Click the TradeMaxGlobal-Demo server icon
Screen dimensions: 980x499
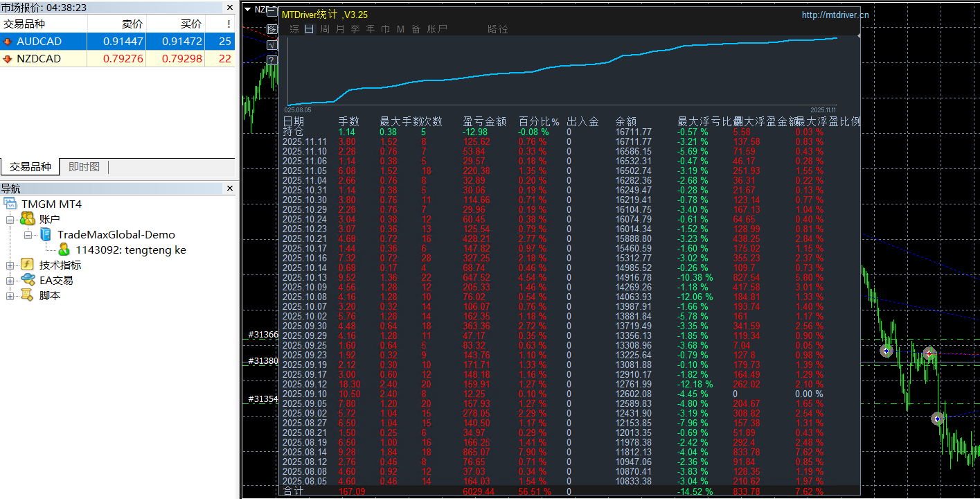click(x=46, y=234)
